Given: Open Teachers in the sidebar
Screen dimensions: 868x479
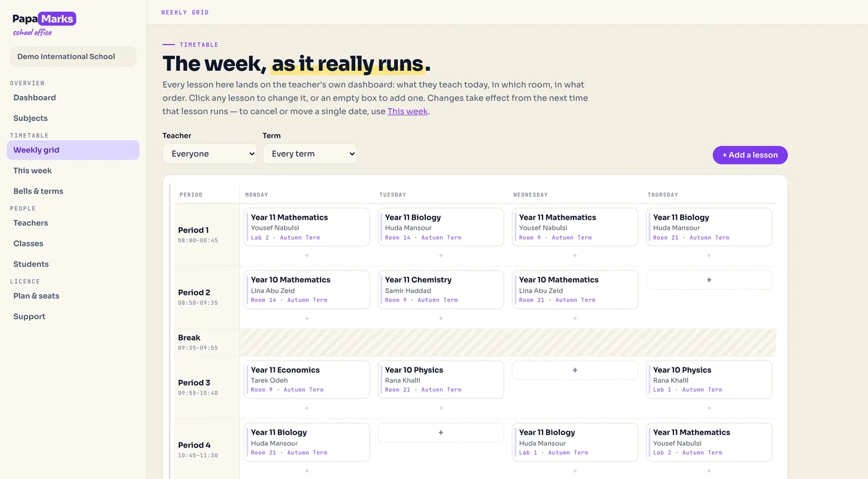Looking at the screenshot, I should pyautogui.click(x=73, y=223).
